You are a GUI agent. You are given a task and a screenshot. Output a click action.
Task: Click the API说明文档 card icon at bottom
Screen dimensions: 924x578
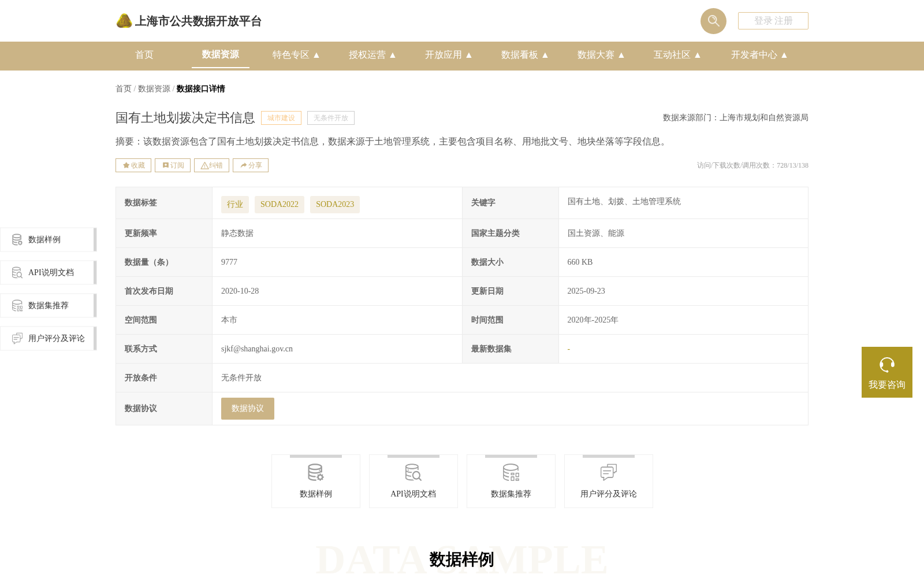click(413, 472)
